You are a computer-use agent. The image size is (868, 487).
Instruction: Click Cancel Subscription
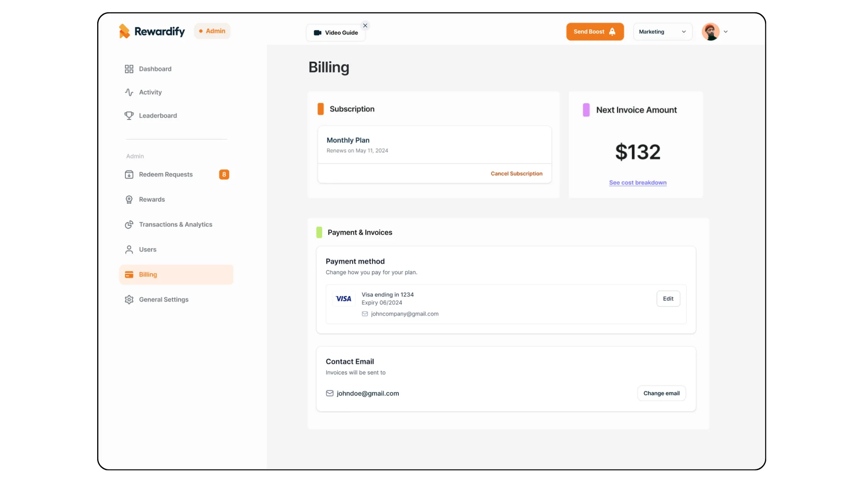[516, 174]
